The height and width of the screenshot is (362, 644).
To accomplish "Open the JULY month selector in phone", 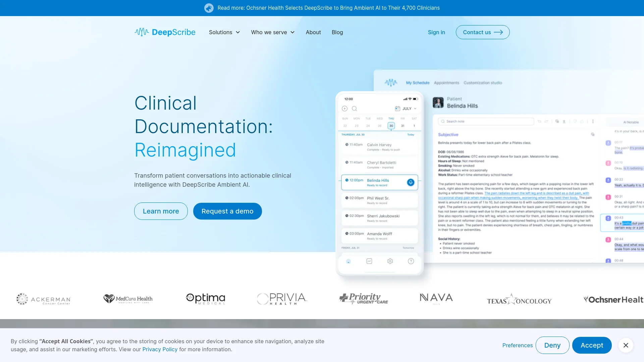I will coord(406,109).
